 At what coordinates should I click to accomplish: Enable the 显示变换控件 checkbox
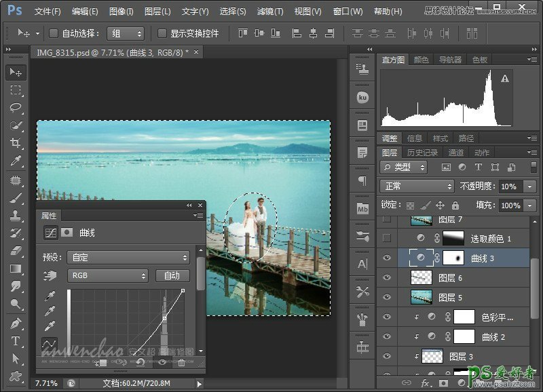click(162, 33)
